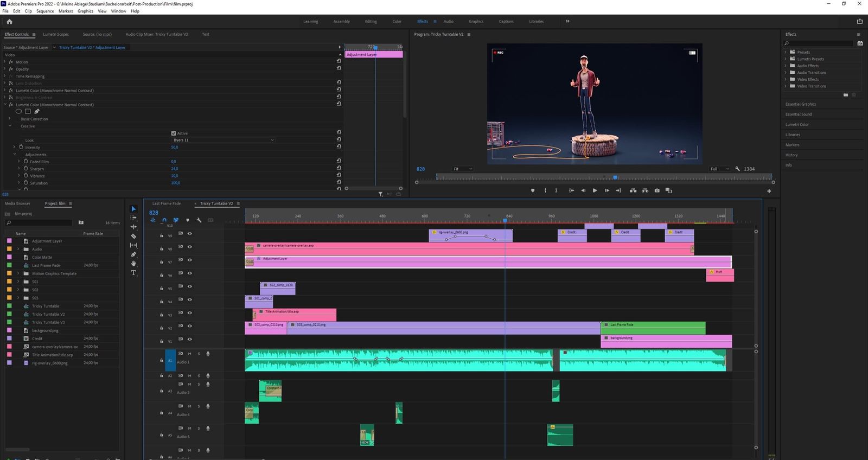Open the Look dropdown Byers 11
The width and height of the screenshot is (868, 460).
[x=224, y=140]
